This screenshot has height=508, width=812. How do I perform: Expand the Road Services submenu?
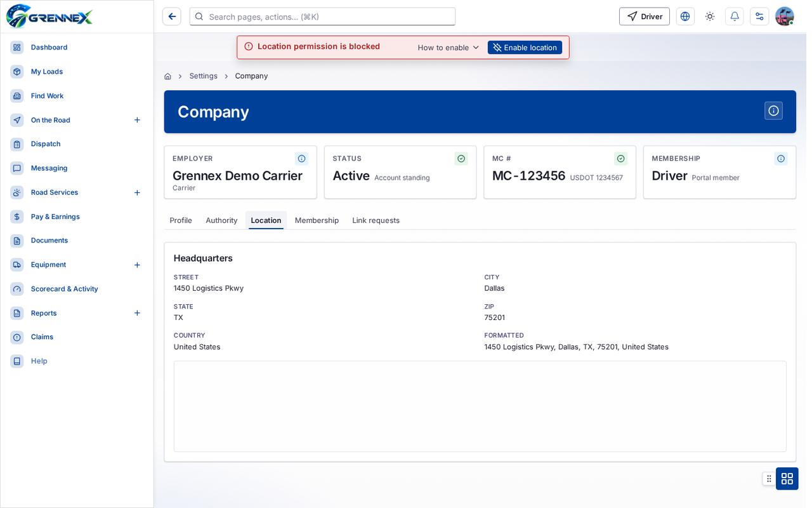(137, 192)
